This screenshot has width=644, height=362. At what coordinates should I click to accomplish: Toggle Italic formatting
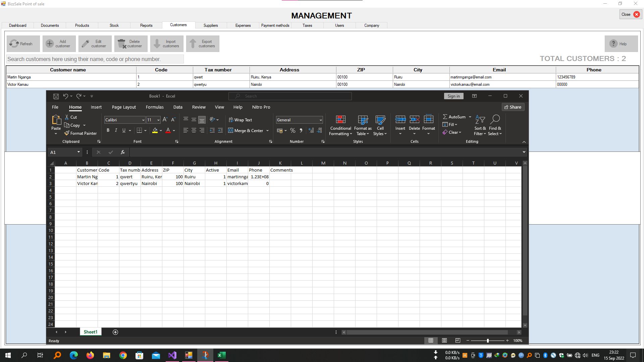[x=116, y=130]
